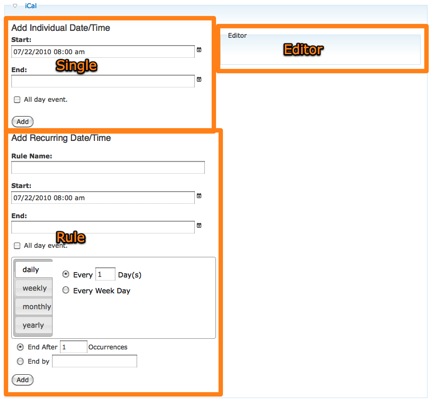Screen dimensions: 433x403
Task: Switch to the yearly tab
Action: click(34, 325)
